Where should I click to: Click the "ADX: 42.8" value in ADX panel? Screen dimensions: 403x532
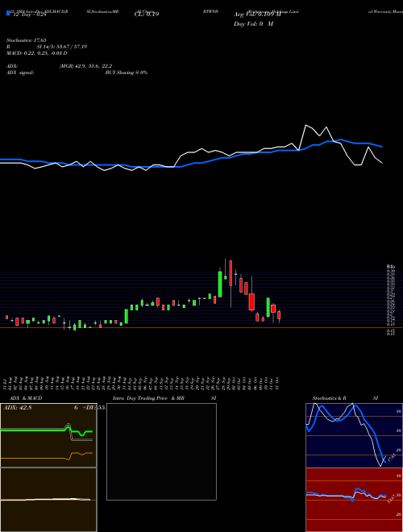(x=17, y=408)
